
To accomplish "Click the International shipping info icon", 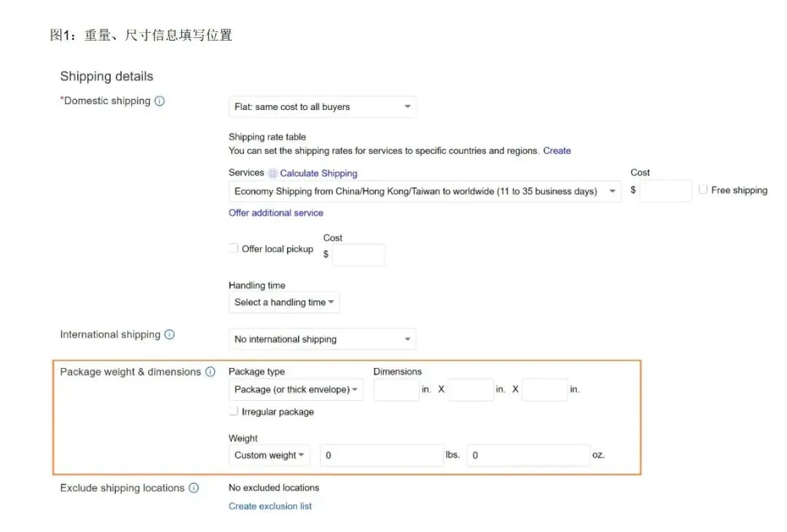I will click(x=170, y=335).
